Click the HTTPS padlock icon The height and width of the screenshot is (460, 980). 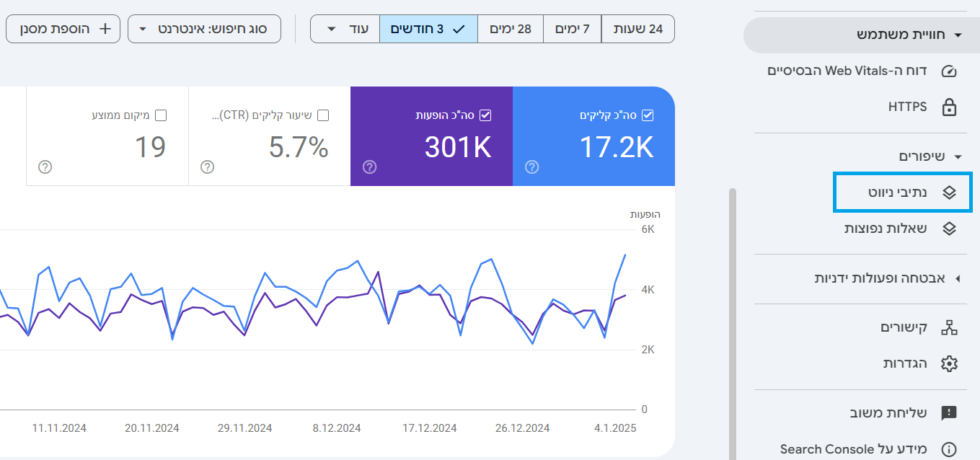949,107
